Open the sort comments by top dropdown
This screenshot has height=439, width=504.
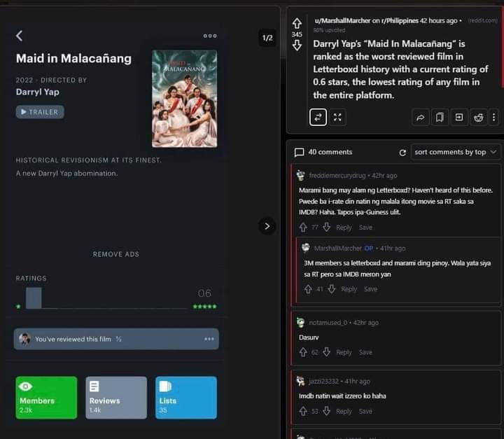[x=456, y=152]
